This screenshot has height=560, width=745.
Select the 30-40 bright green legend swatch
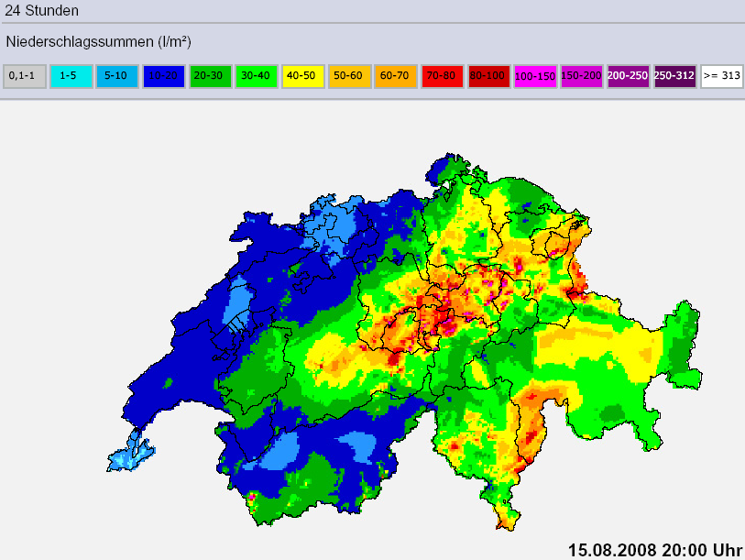coord(257,76)
